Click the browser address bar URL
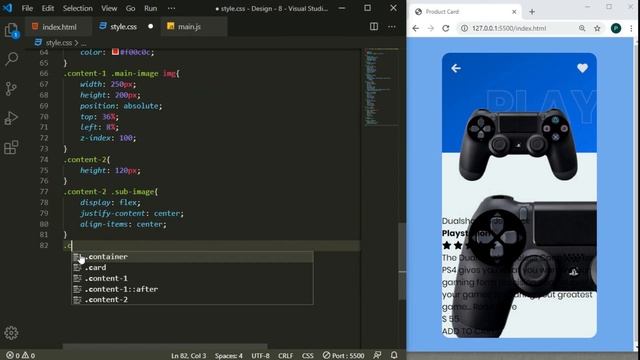The height and width of the screenshot is (360, 640). pos(509,28)
